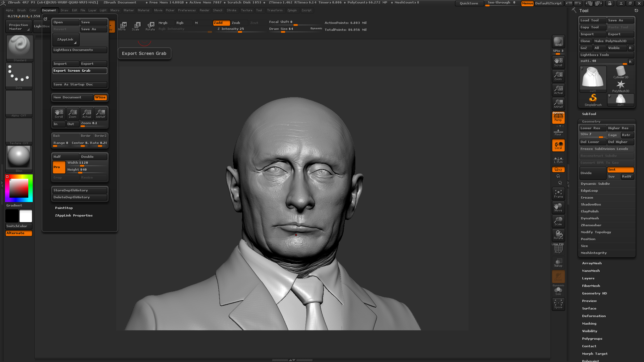This screenshot has width=644, height=362.
Task: Click the Scale view icon in right shelf
Action: tap(558, 222)
